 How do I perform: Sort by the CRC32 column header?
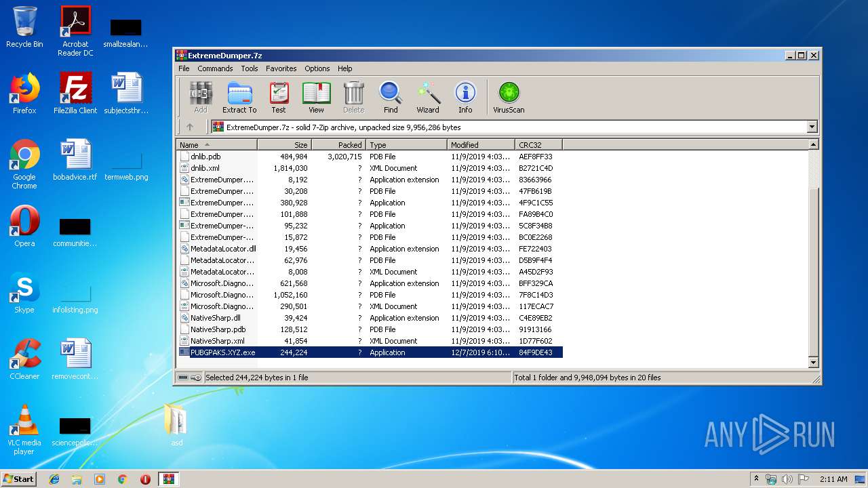point(538,144)
